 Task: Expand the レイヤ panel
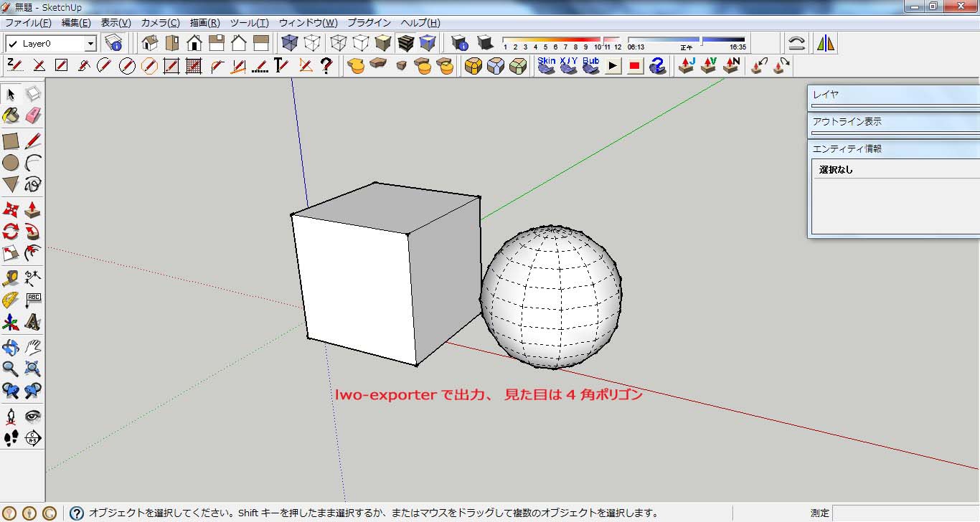[x=894, y=94]
